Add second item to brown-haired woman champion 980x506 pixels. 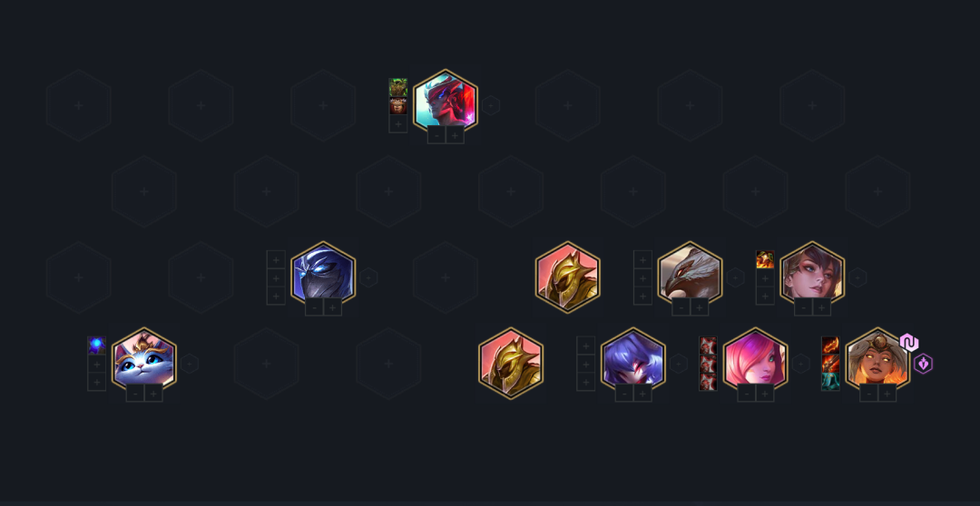pyautogui.click(x=765, y=277)
